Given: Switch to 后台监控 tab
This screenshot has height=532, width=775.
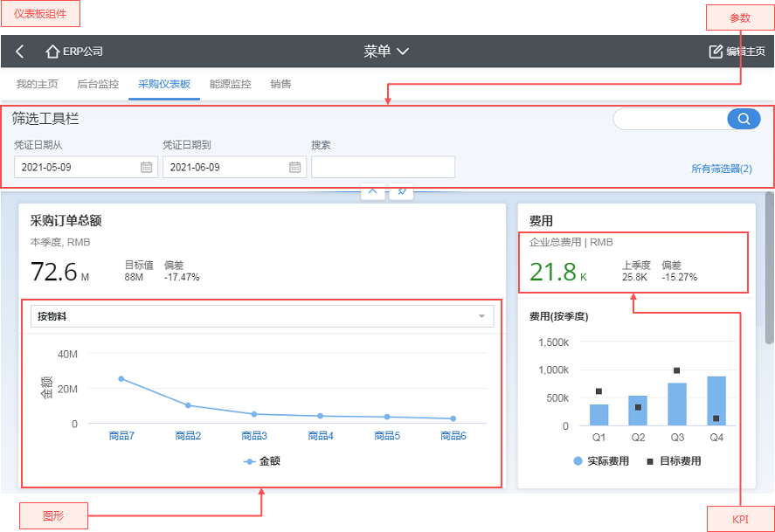Looking at the screenshot, I should point(98,85).
